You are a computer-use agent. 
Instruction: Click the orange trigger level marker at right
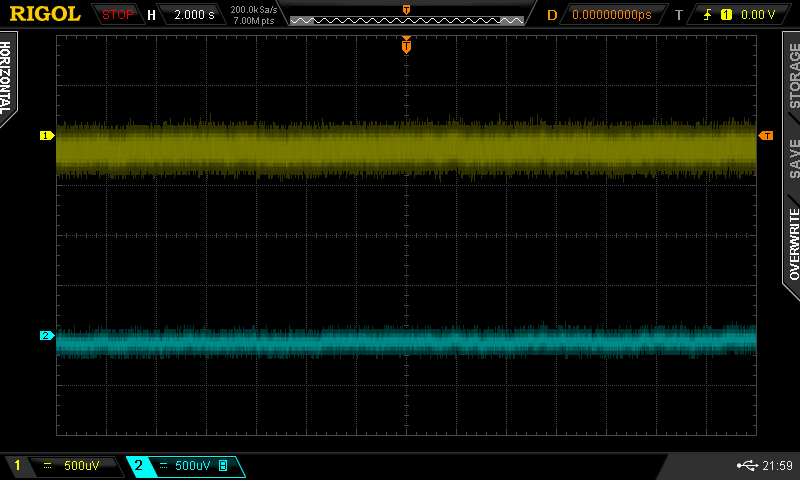(x=766, y=135)
